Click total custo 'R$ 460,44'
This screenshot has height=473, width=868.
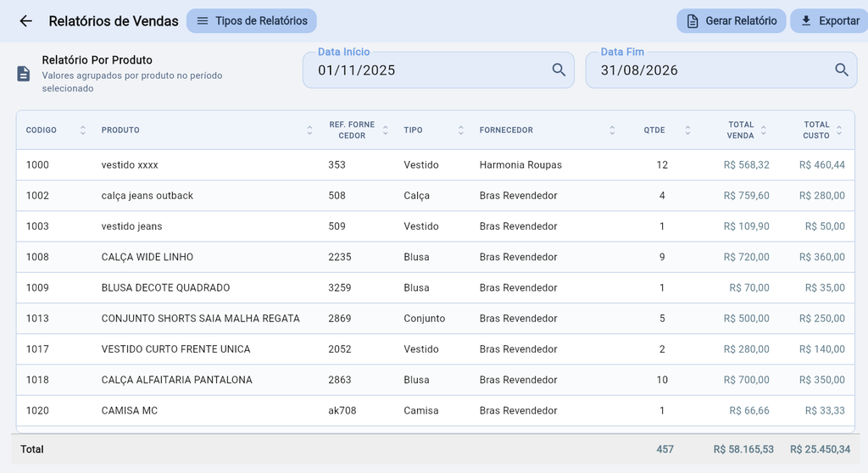(822, 165)
